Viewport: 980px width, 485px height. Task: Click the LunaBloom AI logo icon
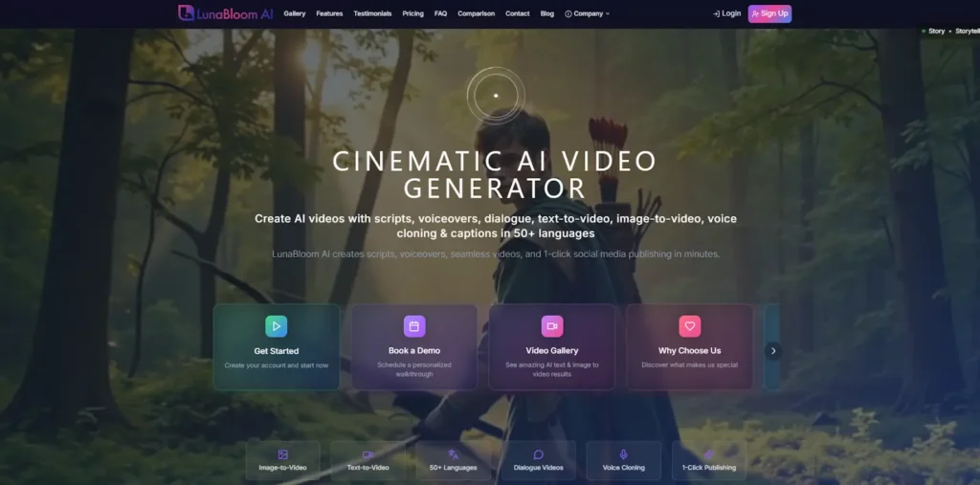186,13
